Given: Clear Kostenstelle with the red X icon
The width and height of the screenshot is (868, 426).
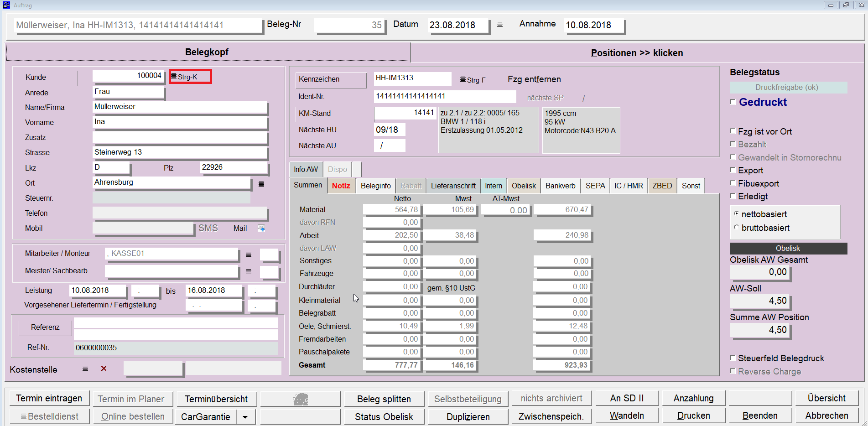Looking at the screenshot, I should coord(104,369).
